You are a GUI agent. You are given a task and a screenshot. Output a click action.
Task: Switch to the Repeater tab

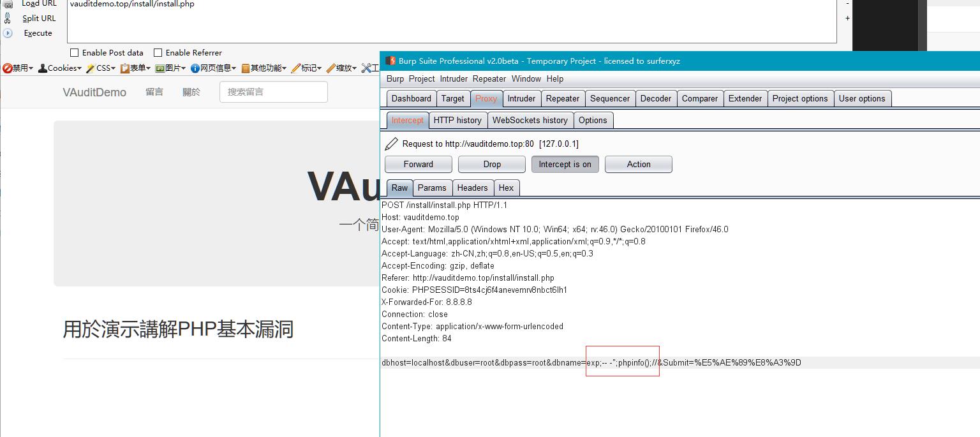(x=563, y=99)
